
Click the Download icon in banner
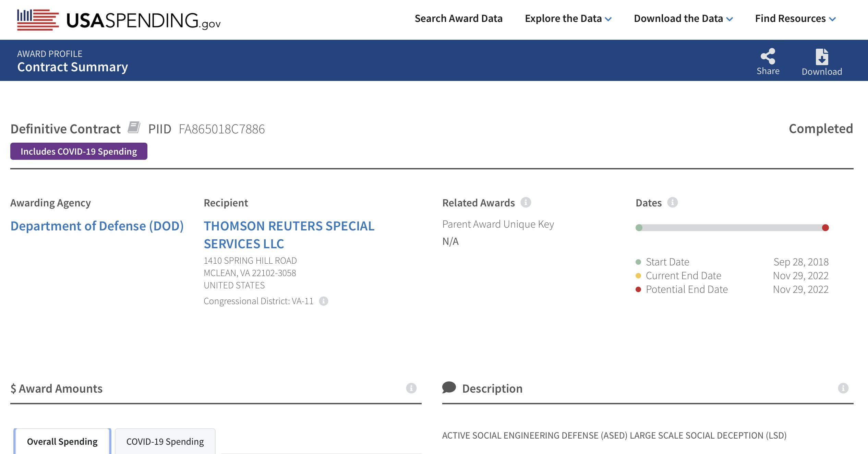pos(822,57)
